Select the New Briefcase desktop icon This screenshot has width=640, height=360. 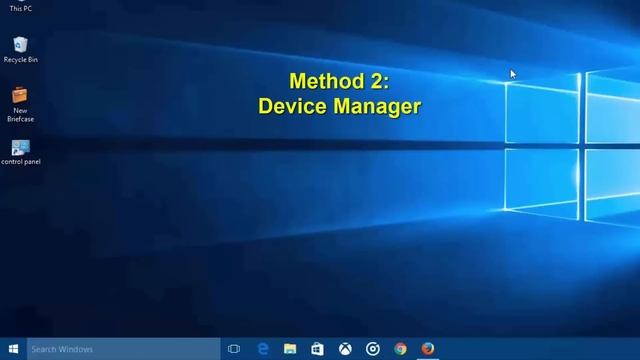pos(20,104)
